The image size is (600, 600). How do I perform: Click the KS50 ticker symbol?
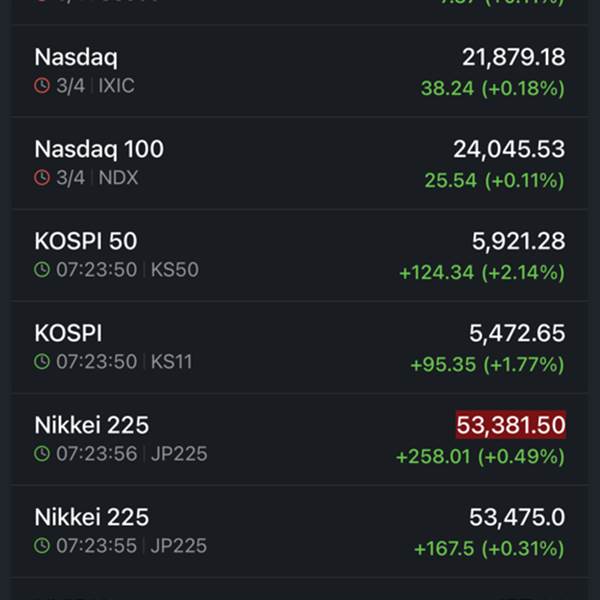174,270
